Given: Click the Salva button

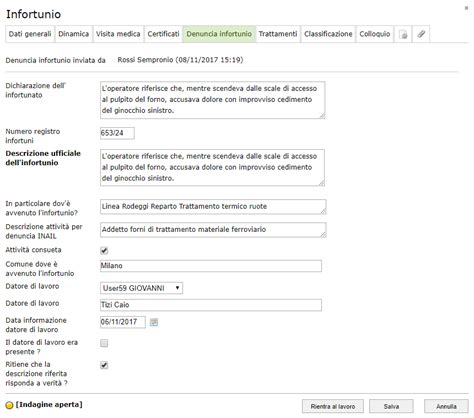Looking at the screenshot, I should [x=391, y=406].
